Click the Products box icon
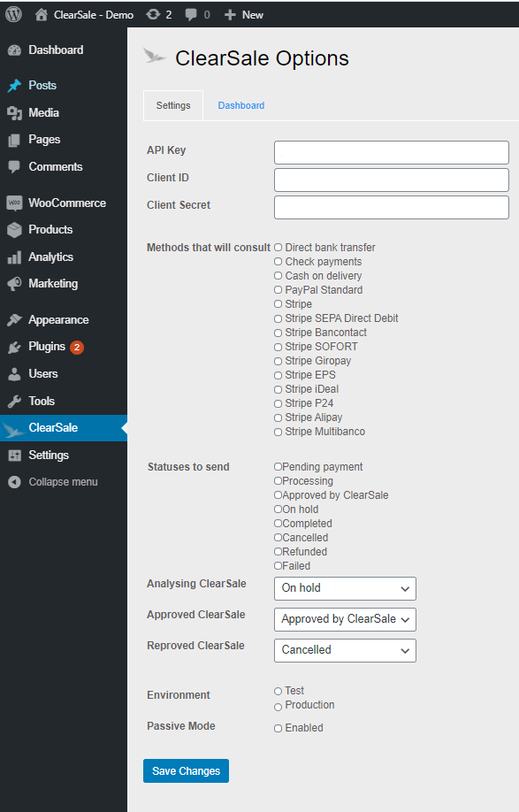The height and width of the screenshot is (812, 519). click(x=14, y=230)
